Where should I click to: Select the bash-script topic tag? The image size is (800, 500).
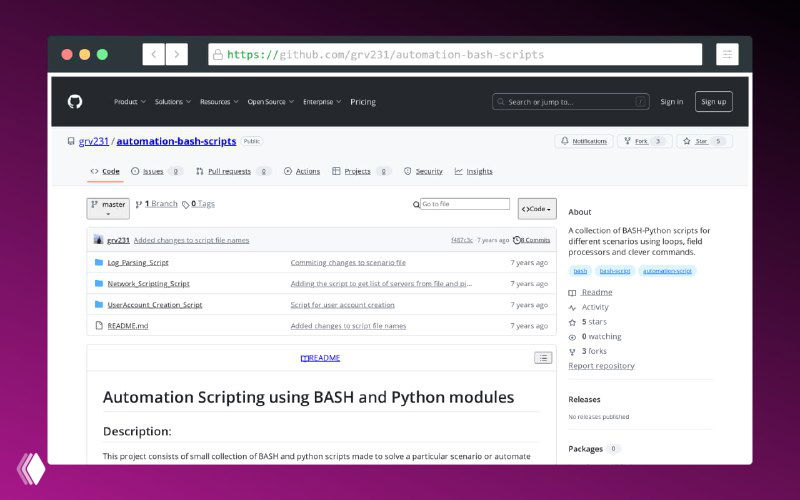coord(615,271)
